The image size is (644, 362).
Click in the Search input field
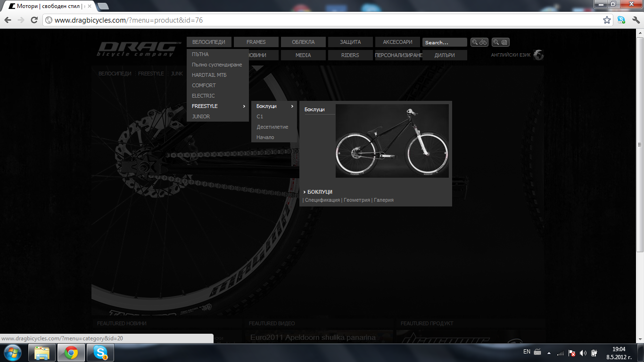[444, 42]
